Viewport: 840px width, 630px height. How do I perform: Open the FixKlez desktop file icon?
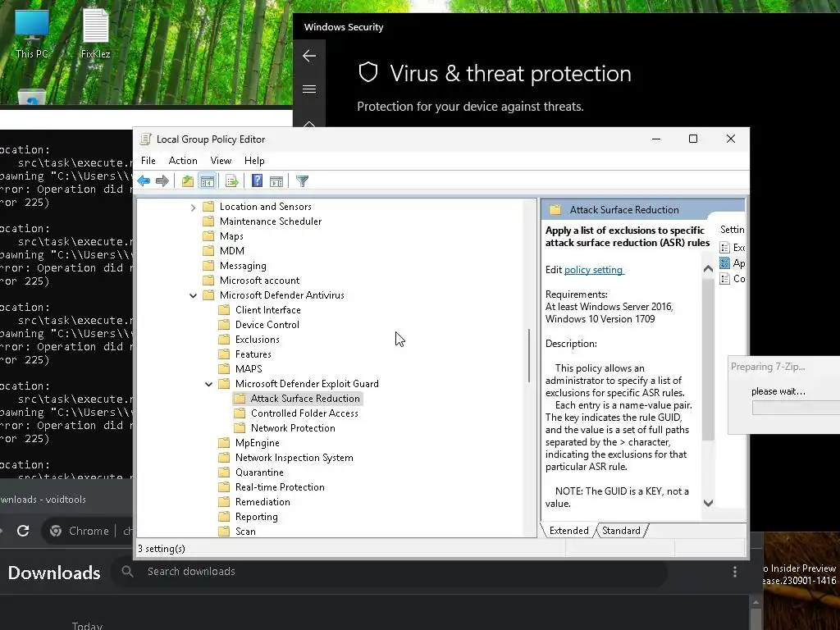pos(95,34)
